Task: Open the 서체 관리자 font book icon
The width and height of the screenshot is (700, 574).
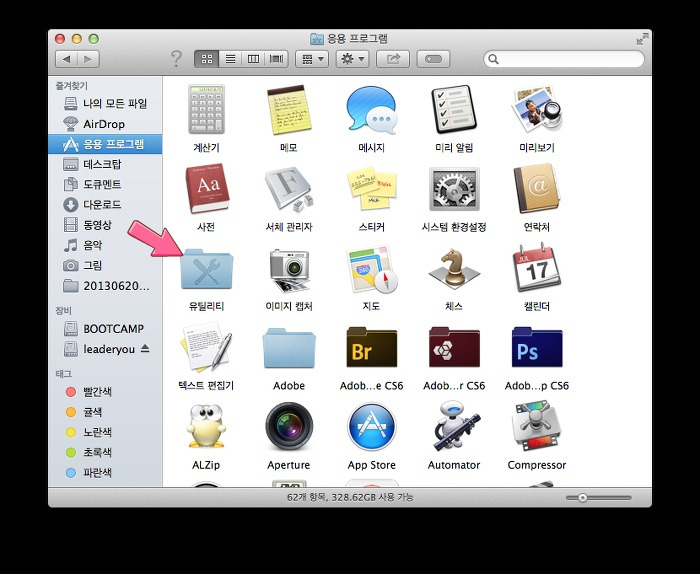Action: 288,189
